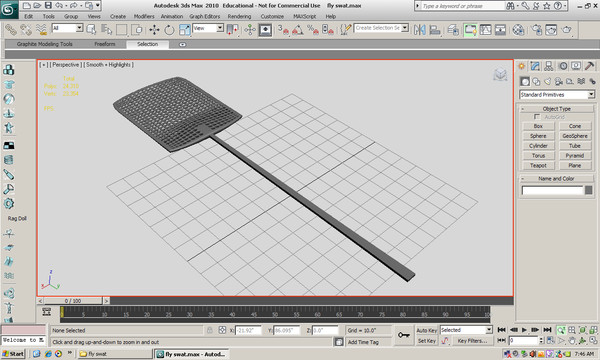Screen dimensions: 600x360
Task: Click the Unlink Selection tool
Action: 26,30
